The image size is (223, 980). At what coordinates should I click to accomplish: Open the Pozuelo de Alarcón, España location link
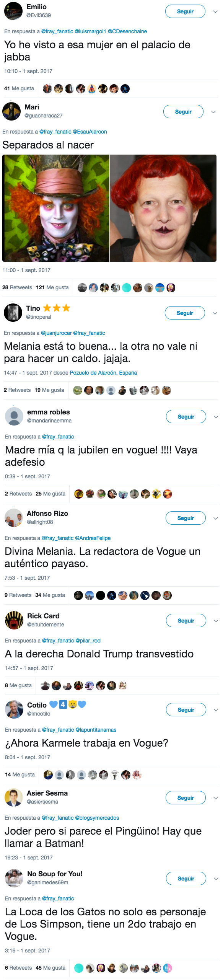tap(103, 373)
